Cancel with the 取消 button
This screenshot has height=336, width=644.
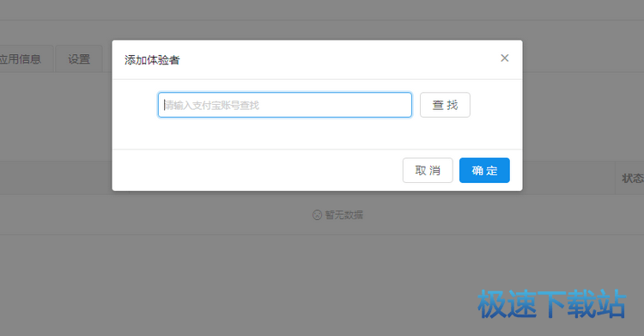(428, 170)
